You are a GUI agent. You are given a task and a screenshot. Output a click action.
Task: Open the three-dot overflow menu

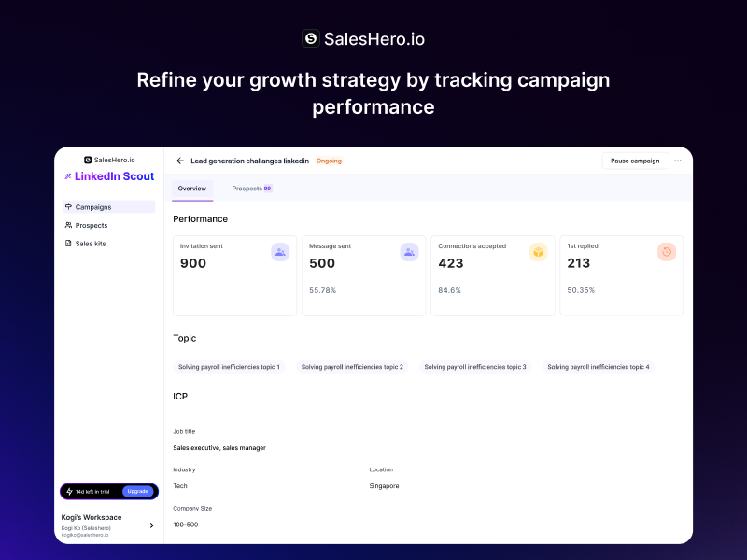678,161
